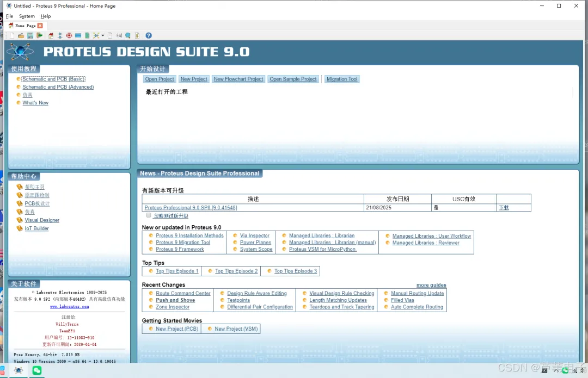This screenshot has height=378, width=588.
Task: Open the Gerber Viewer green icon
Action: 87,35
